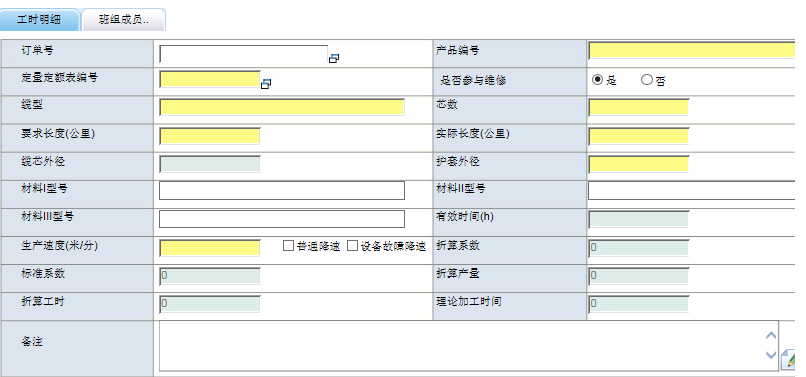Image resolution: width=806 pixels, height=377 pixels.
Task: Click the 有效时间(h) input field
Action: [x=638, y=220]
